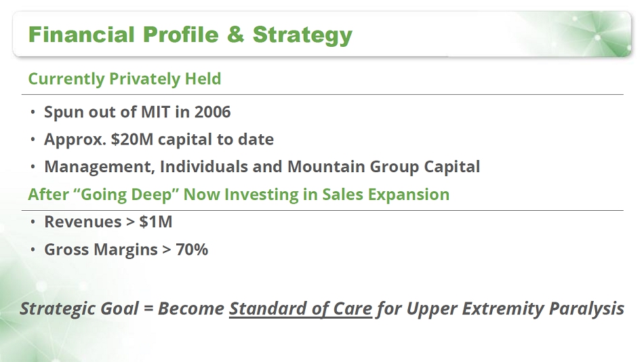Image resolution: width=644 pixels, height=362 pixels.
Task: Click the divider line under 'Currently Privately Held'
Action: (325, 94)
